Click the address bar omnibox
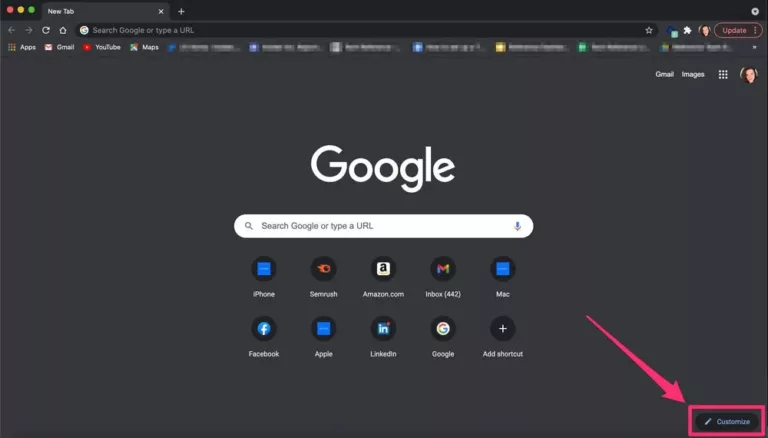This screenshot has width=768, height=438. click(x=367, y=30)
